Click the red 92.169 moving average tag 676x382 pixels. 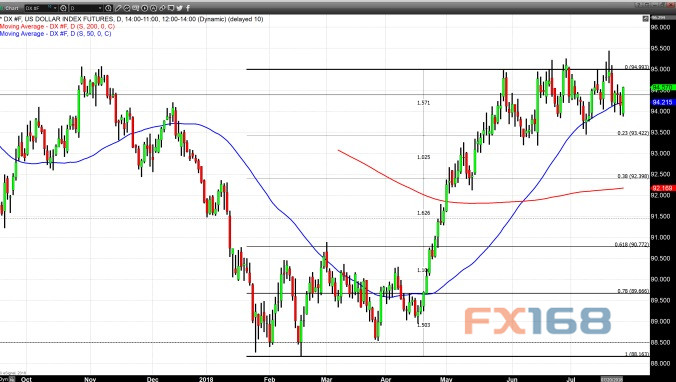663,188
